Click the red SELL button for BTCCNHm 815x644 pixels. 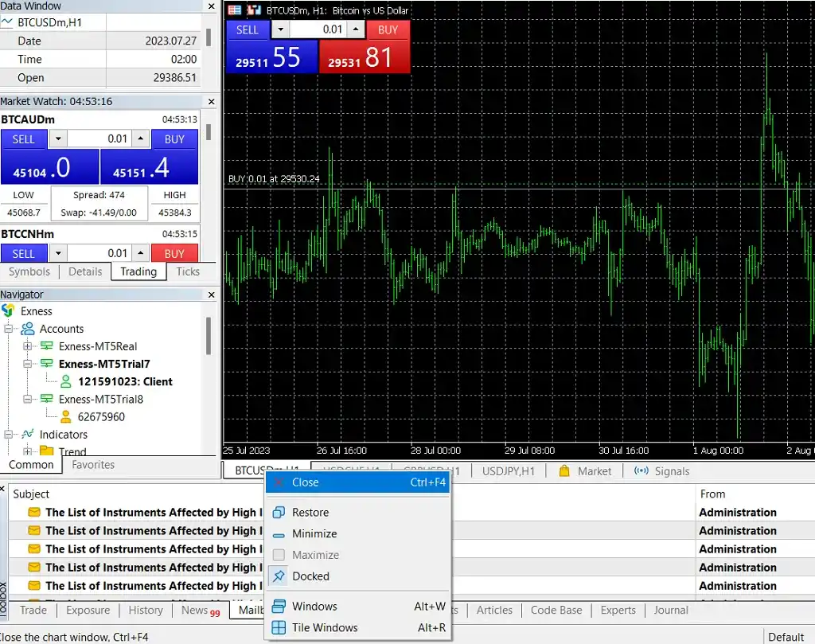tap(24, 252)
